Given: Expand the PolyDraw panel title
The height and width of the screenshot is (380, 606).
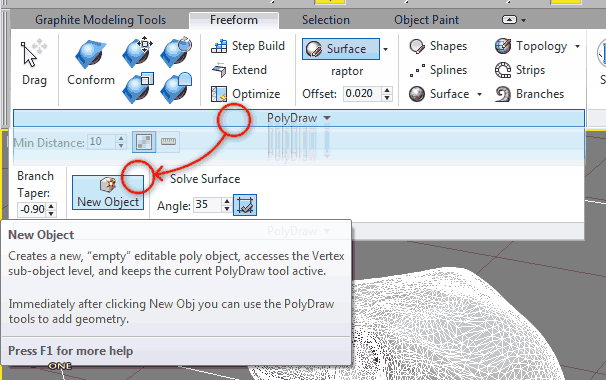Looking at the screenshot, I should click(x=299, y=118).
